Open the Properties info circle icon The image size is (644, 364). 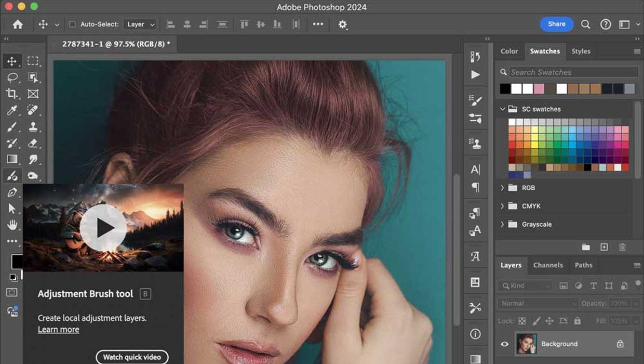(475, 333)
